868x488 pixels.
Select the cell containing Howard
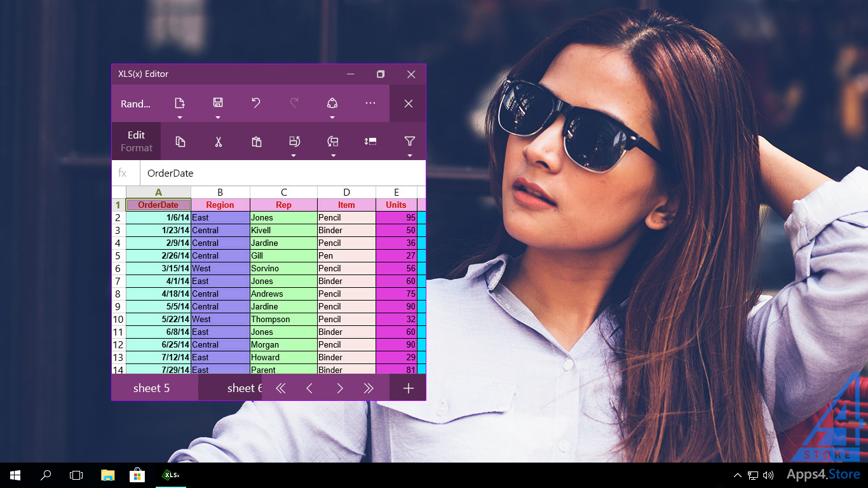[283, 357]
